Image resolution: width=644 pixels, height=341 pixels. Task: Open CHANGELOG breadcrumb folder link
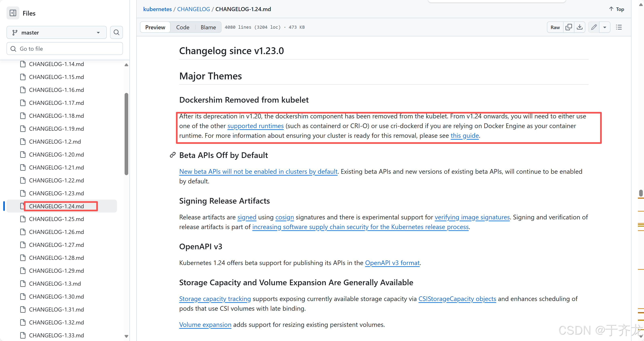pyautogui.click(x=194, y=9)
